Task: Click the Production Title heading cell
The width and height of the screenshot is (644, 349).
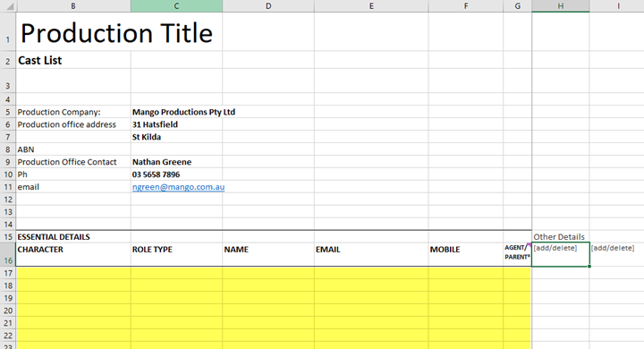Action: (x=116, y=32)
